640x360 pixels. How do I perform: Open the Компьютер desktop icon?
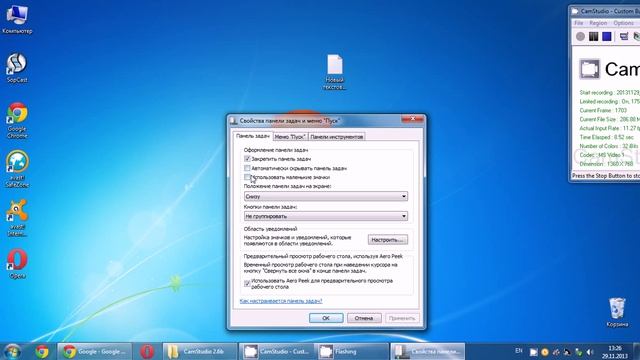17,19
